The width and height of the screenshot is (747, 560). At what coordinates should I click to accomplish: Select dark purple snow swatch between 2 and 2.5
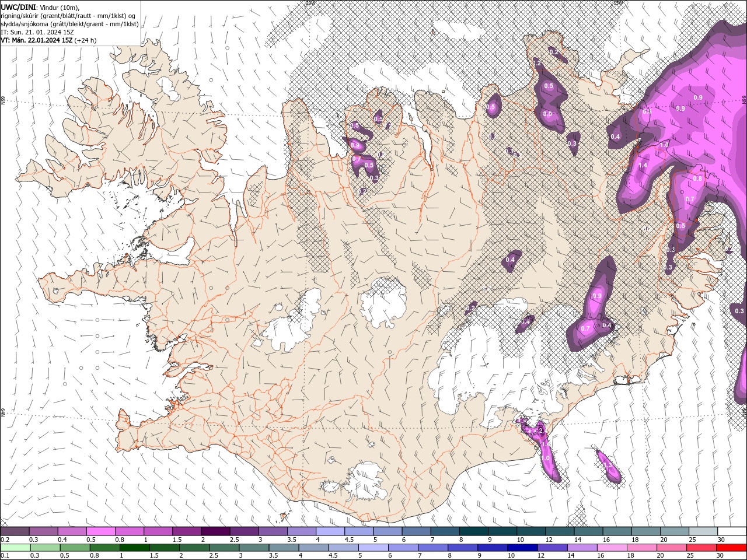(x=215, y=531)
